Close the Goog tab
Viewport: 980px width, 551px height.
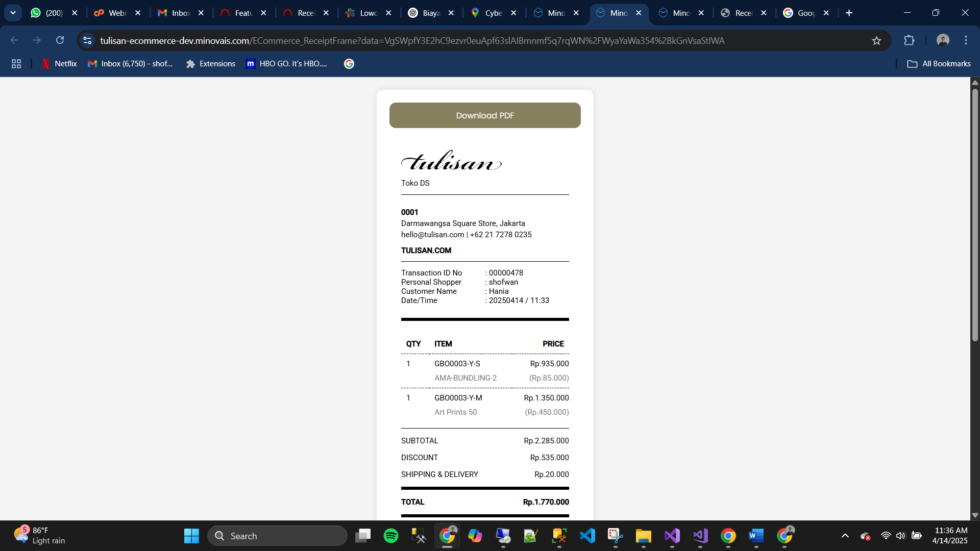click(x=826, y=13)
